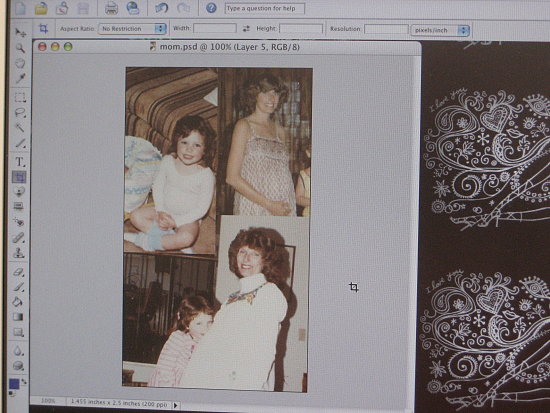Select the Move tool
This screenshot has width=550, height=413.
tap(20, 33)
